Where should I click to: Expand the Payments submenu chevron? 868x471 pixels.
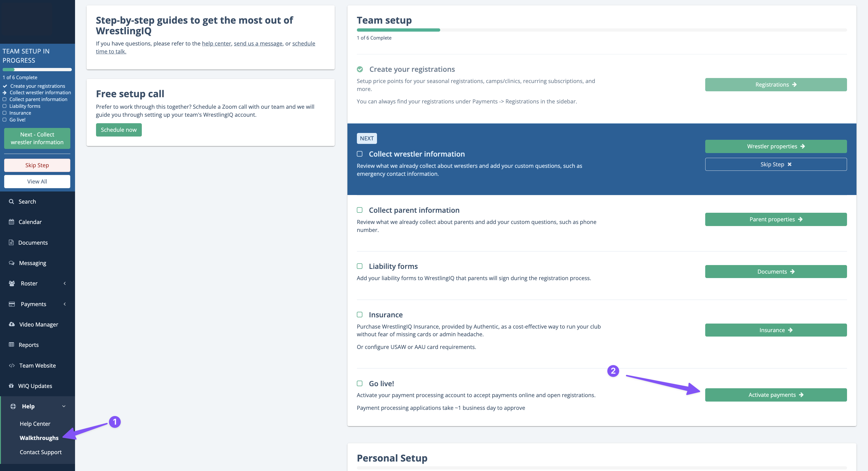(x=65, y=304)
